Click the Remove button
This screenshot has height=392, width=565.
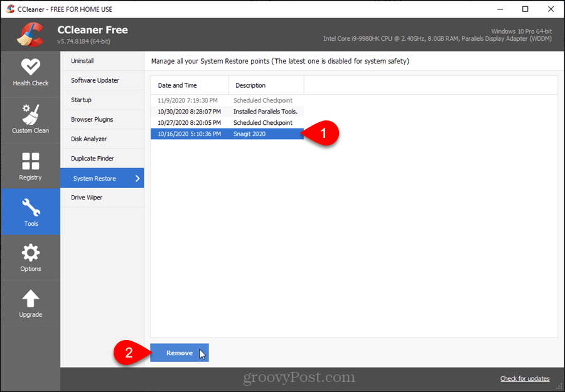point(180,352)
